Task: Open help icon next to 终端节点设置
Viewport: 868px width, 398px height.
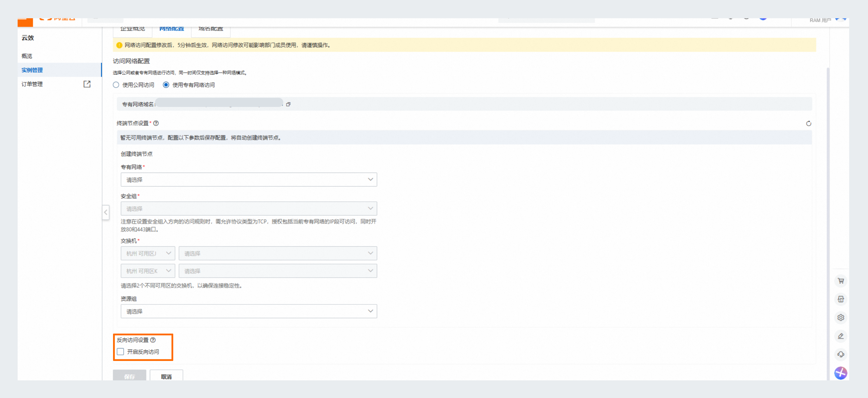Action: [x=156, y=123]
